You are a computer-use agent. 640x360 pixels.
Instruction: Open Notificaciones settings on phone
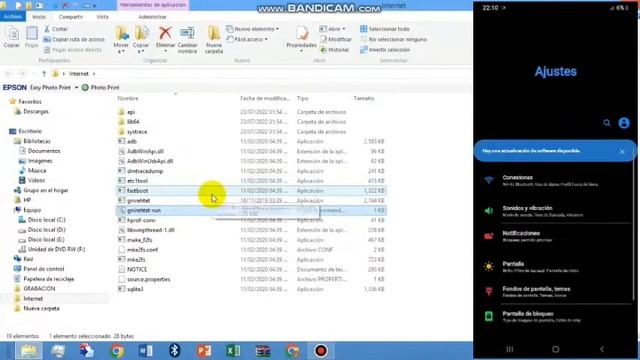(x=556, y=236)
